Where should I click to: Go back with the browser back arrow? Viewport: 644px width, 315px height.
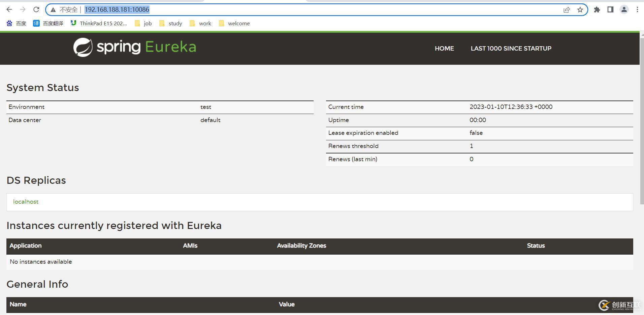tap(9, 9)
